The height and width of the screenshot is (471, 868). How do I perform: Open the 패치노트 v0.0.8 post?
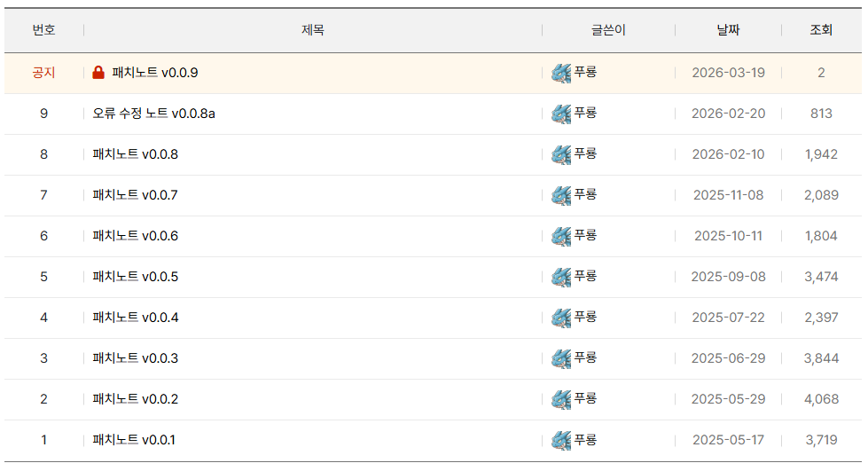click(135, 154)
